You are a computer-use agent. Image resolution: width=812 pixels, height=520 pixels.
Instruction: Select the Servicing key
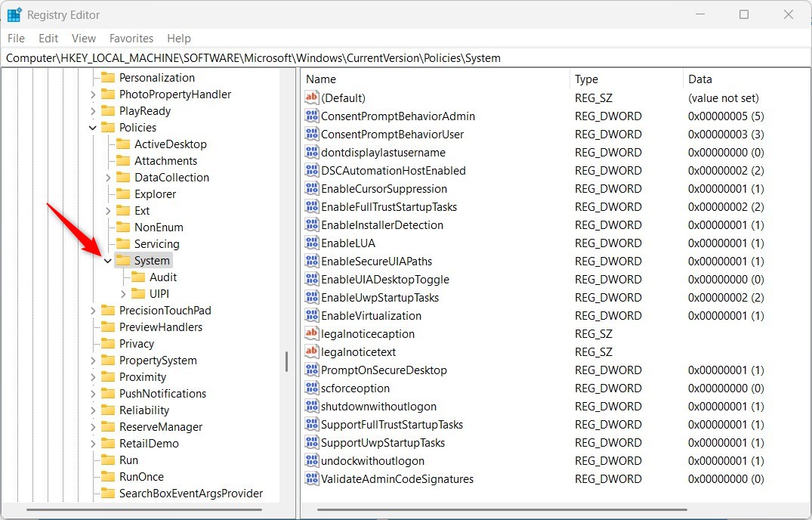(157, 243)
